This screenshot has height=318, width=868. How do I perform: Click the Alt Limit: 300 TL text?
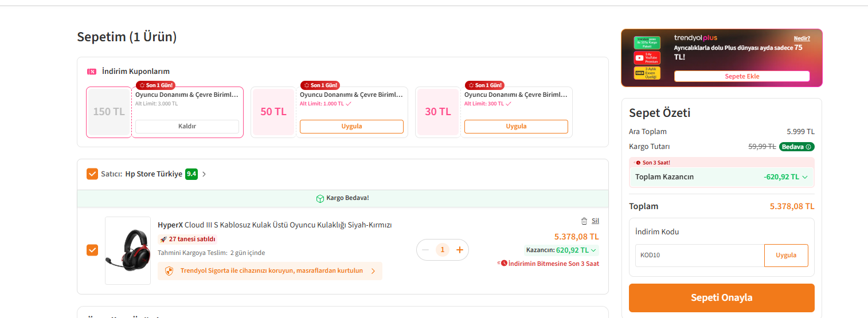pyautogui.click(x=484, y=104)
